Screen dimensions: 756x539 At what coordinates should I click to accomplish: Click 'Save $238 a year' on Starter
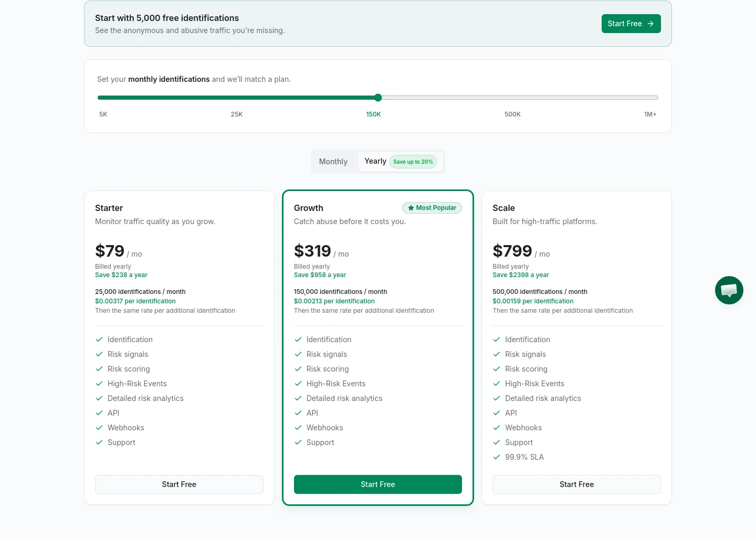click(121, 275)
